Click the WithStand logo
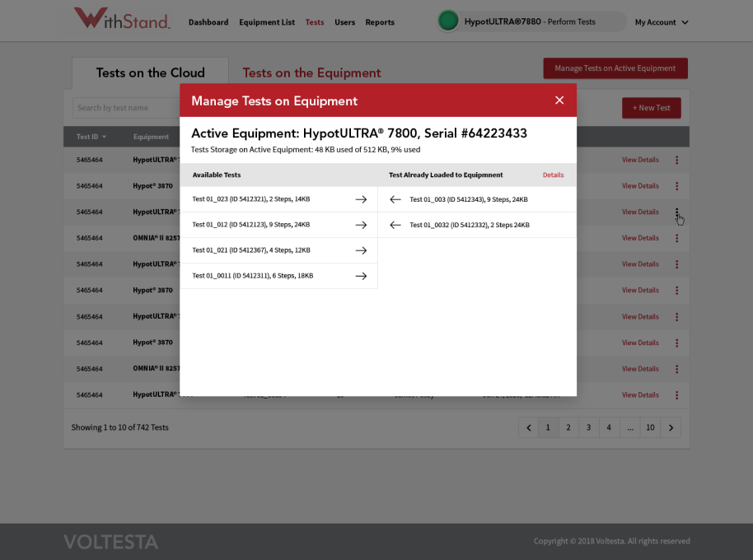This screenshot has width=753, height=560. tap(122, 19)
